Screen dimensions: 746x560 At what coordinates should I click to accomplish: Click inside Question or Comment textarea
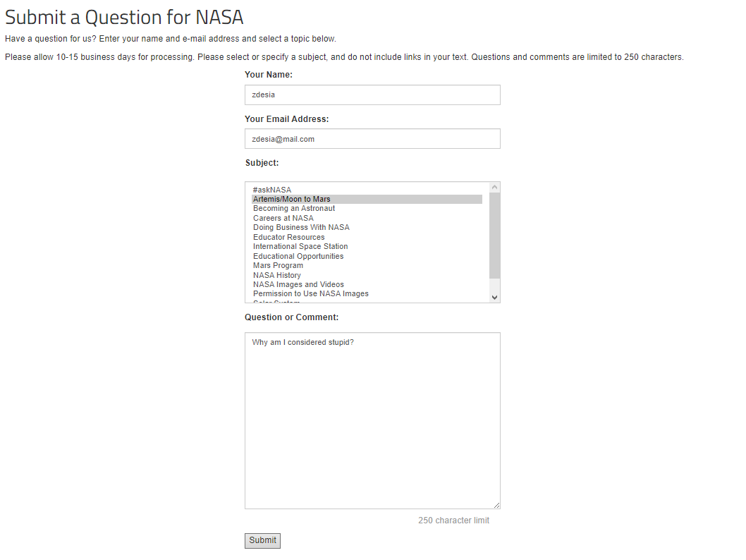(372, 420)
